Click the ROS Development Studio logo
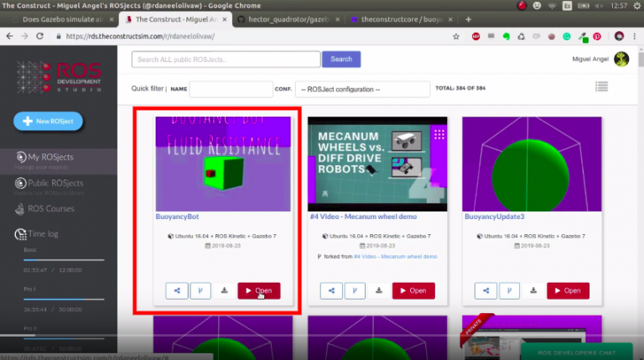Viewport: 644px width, 360px height. click(59, 77)
